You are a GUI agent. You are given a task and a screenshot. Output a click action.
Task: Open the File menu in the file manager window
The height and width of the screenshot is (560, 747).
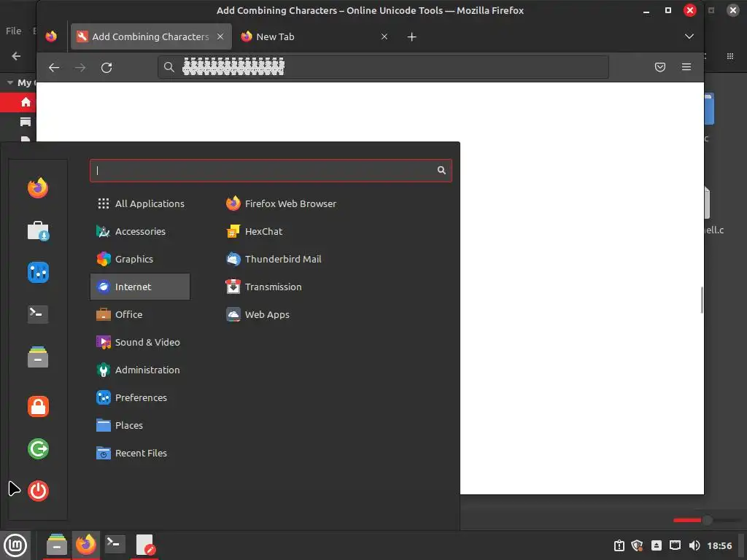point(13,31)
